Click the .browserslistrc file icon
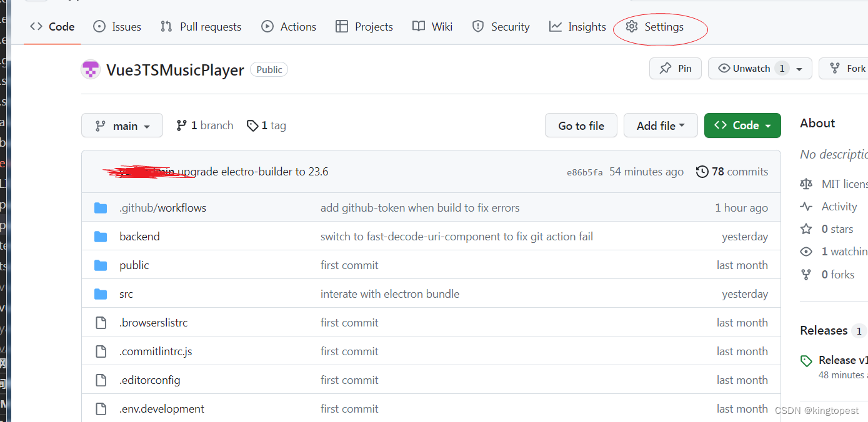The width and height of the screenshot is (868, 422). 101,323
